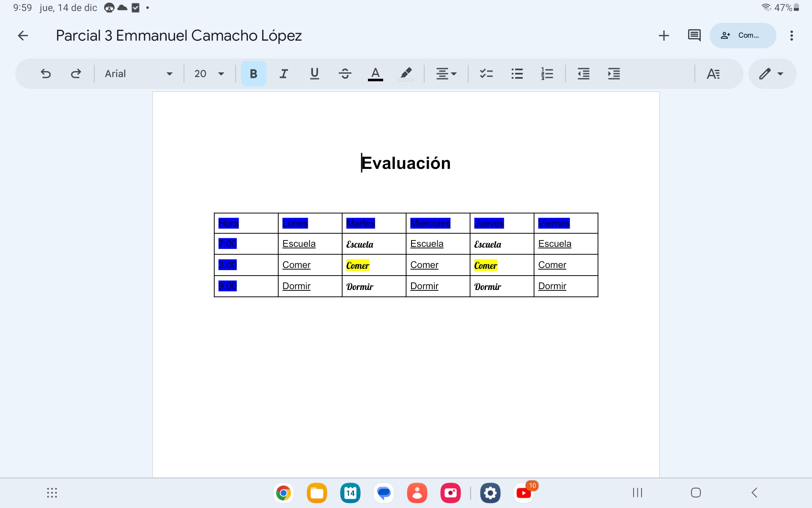The width and height of the screenshot is (812, 508).
Task: Click the undo arrow icon
Action: (x=46, y=74)
